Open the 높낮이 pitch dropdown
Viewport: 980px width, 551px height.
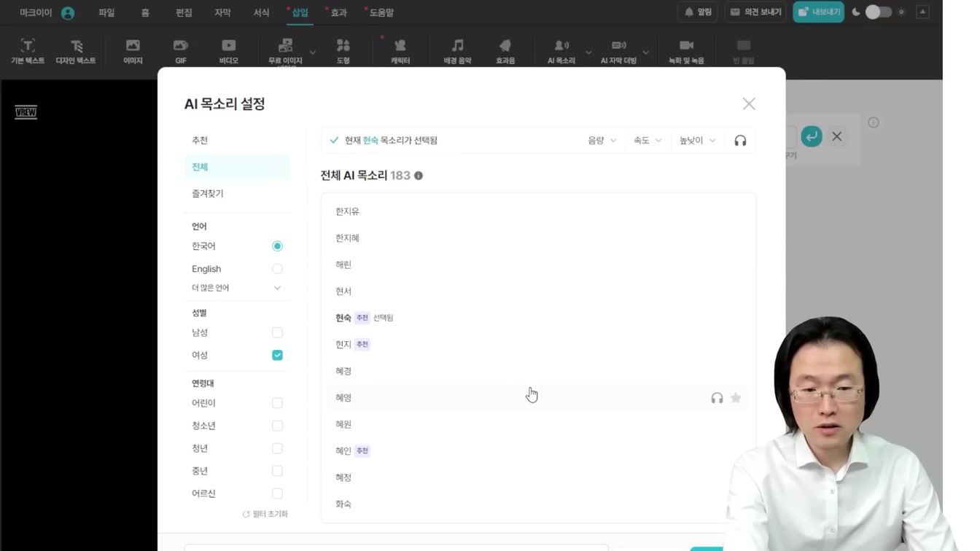pos(697,141)
